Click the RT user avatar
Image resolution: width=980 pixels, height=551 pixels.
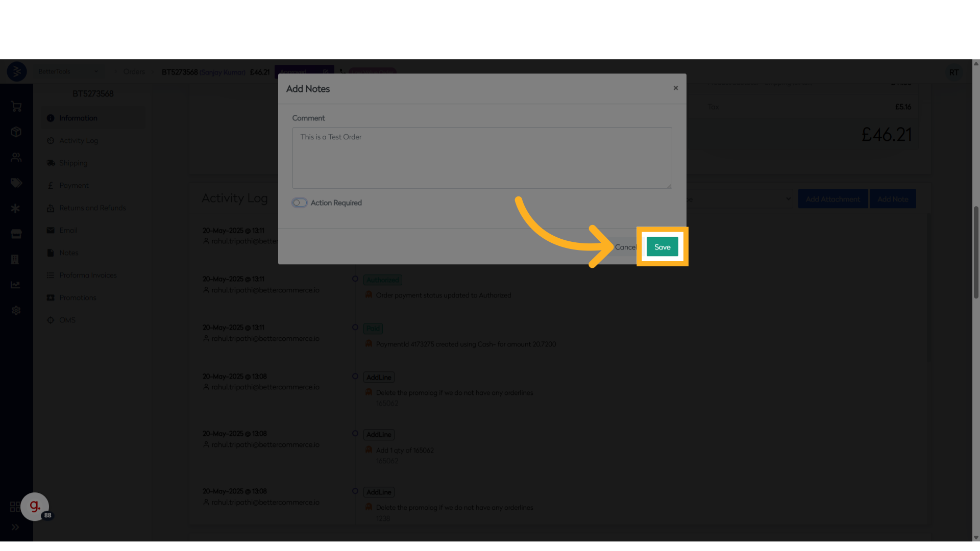point(953,72)
